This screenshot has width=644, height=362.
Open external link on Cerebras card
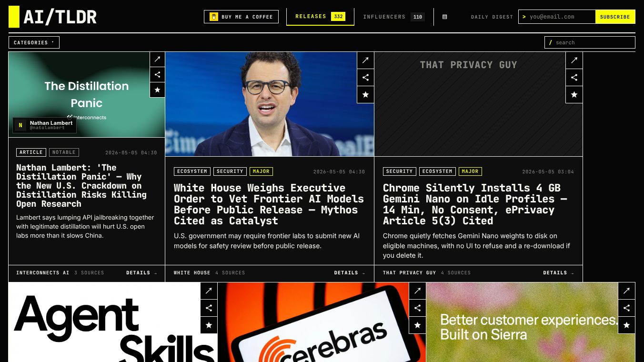(x=417, y=291)
